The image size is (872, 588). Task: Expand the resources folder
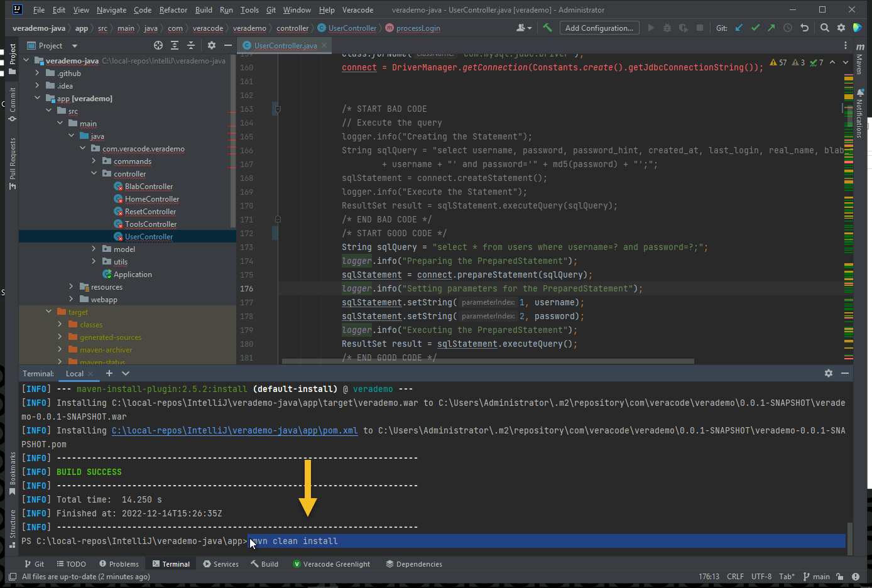(x=71, y=286)
